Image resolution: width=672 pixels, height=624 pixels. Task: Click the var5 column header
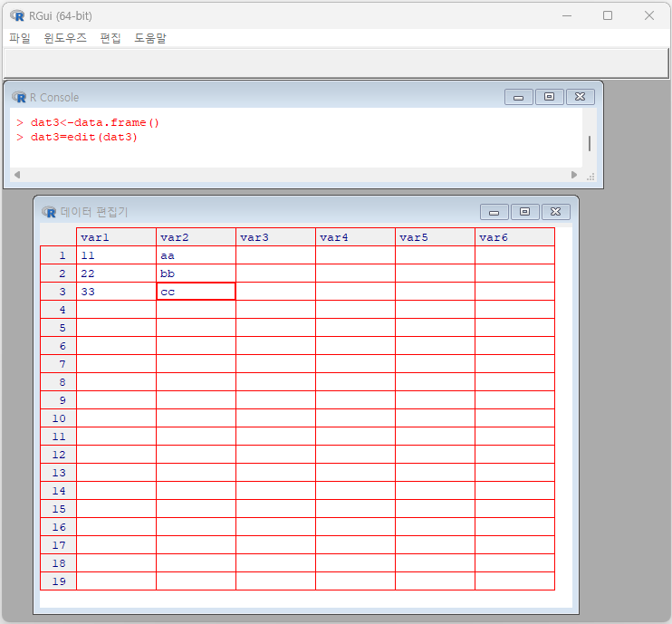435,237
